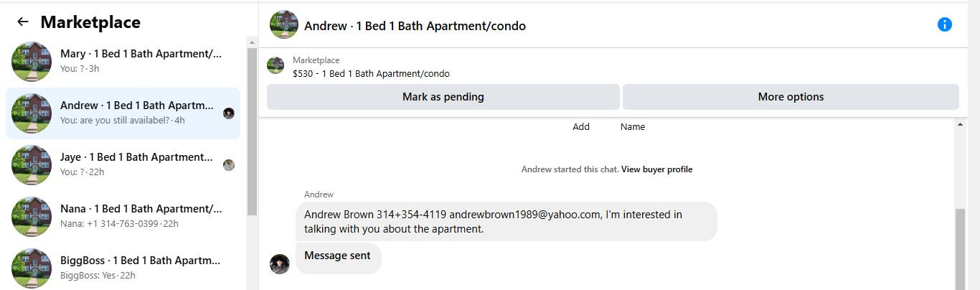Click the Name label in chat

pos(633,127)
